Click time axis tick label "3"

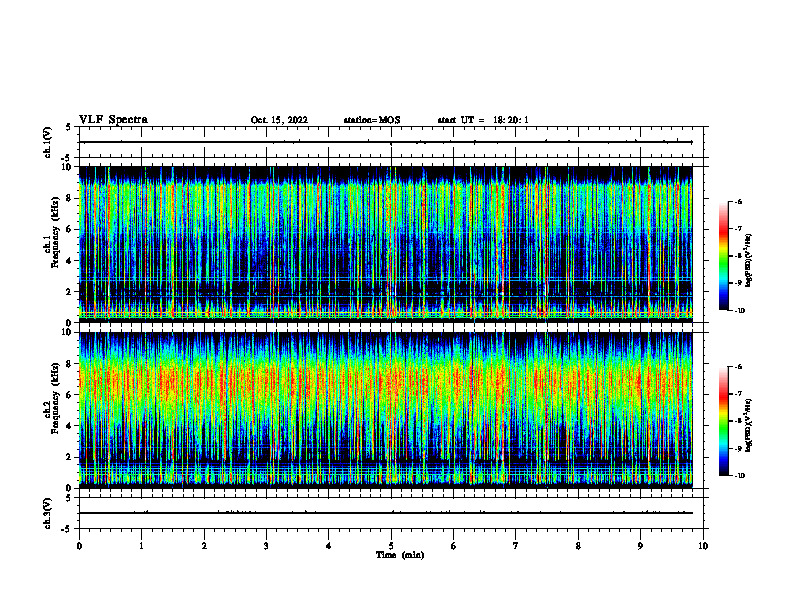266,546
